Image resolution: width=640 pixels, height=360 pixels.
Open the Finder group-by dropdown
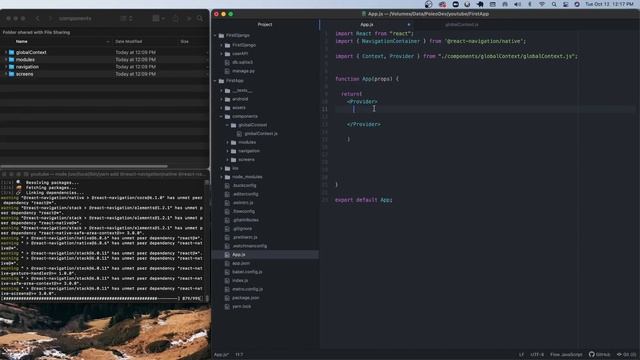click(158, 18)
